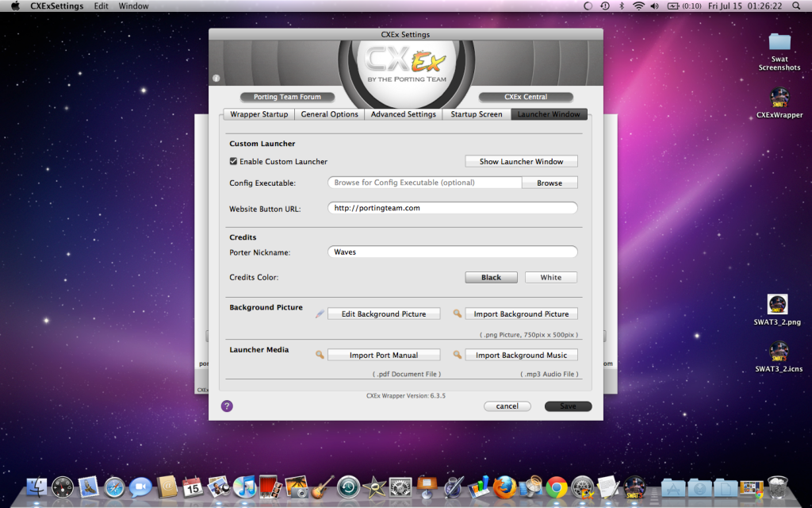
Task: Launch GarageBand guitar icon in dock
Action: click(x=323, y=487)
